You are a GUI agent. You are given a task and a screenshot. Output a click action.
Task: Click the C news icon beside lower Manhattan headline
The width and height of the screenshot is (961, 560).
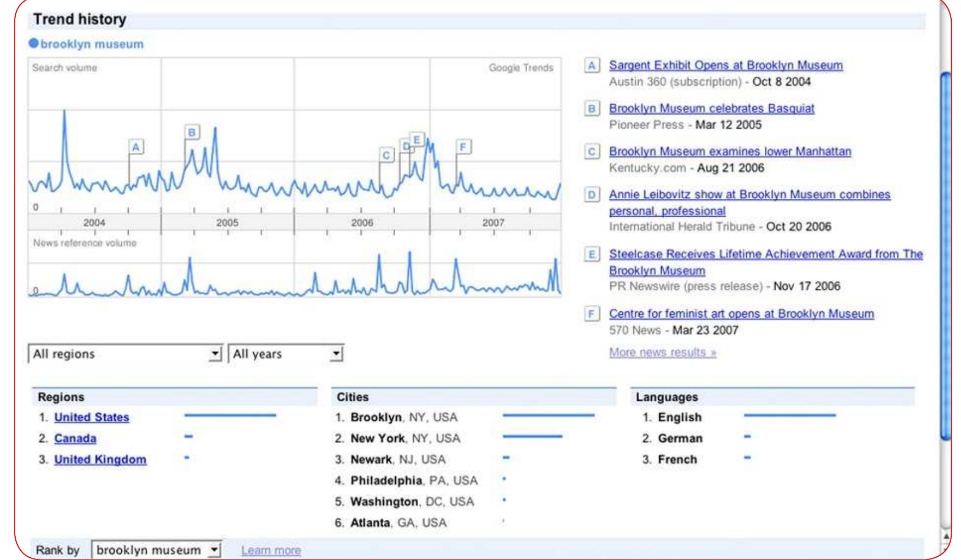click(591, 152)
